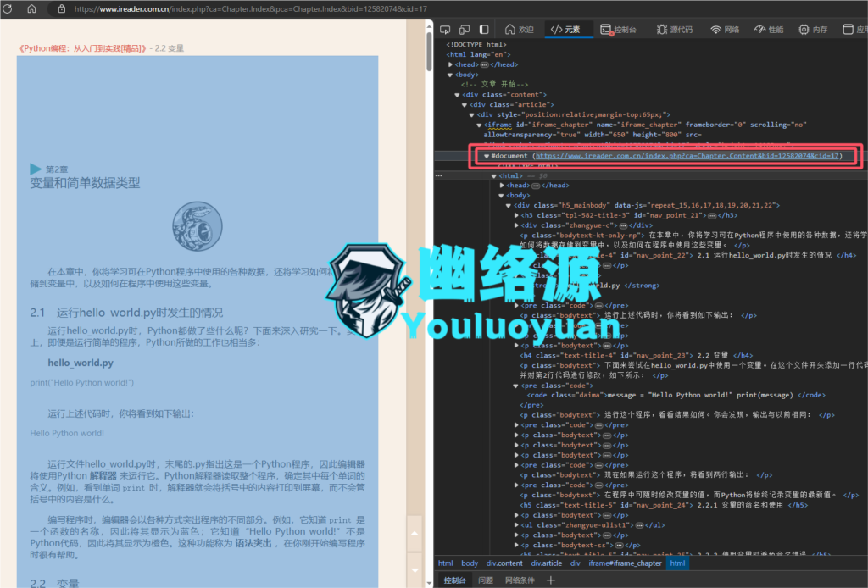Click the bold hello_world.py filename text

(x=81, y=363)
